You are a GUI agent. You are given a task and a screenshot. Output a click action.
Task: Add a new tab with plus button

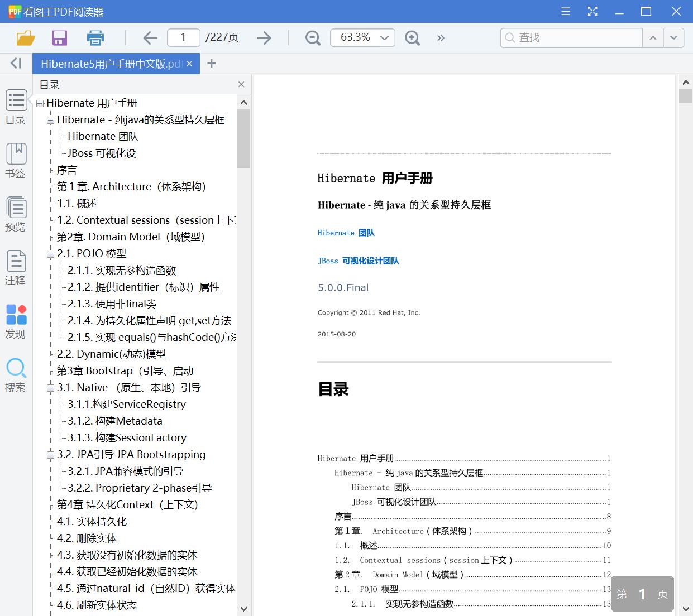(211, 64)
